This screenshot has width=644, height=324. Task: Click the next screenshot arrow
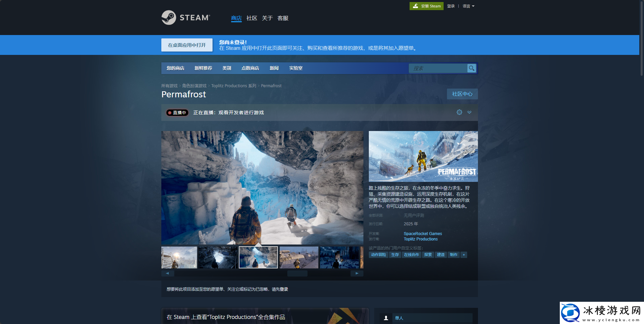357,273
